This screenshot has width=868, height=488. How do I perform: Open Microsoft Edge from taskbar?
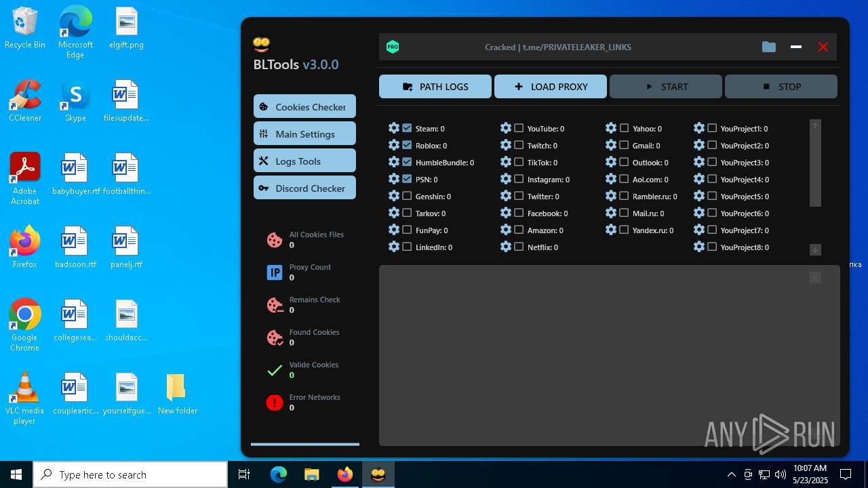tap(279, 474)
